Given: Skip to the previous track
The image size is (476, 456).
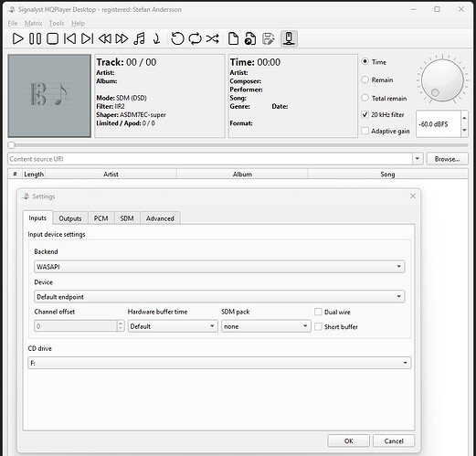Looking at the screenshot, I should (70, 38).
